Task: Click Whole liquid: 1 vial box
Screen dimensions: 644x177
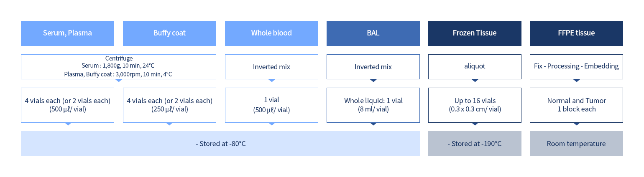Action: 373,105
